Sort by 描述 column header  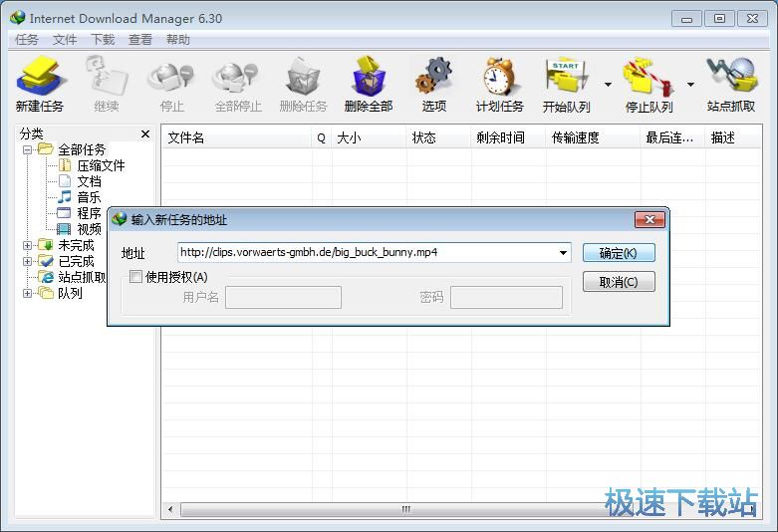733,137
